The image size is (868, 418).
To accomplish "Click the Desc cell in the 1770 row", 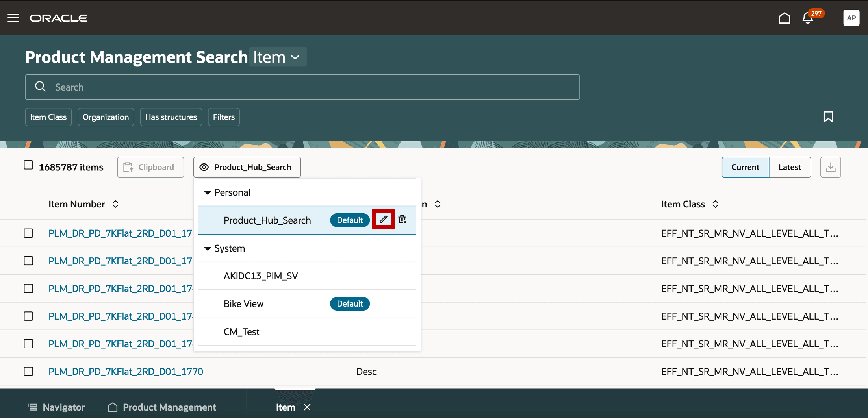I will [x=366, y=372].
